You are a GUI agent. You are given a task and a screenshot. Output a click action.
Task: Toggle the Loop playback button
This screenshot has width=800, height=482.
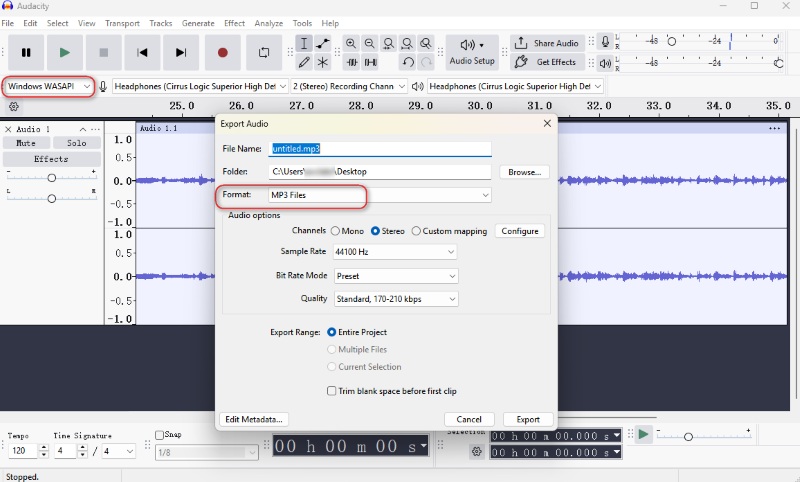click(264, 53)
